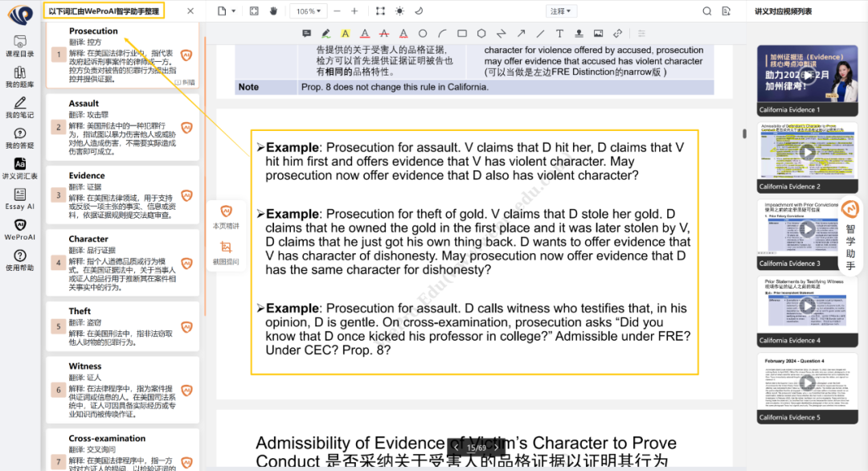The height and width of the screenshot is (471, 868).
Task: Open the search magnifier in toolbar
Action: point(707,11)
